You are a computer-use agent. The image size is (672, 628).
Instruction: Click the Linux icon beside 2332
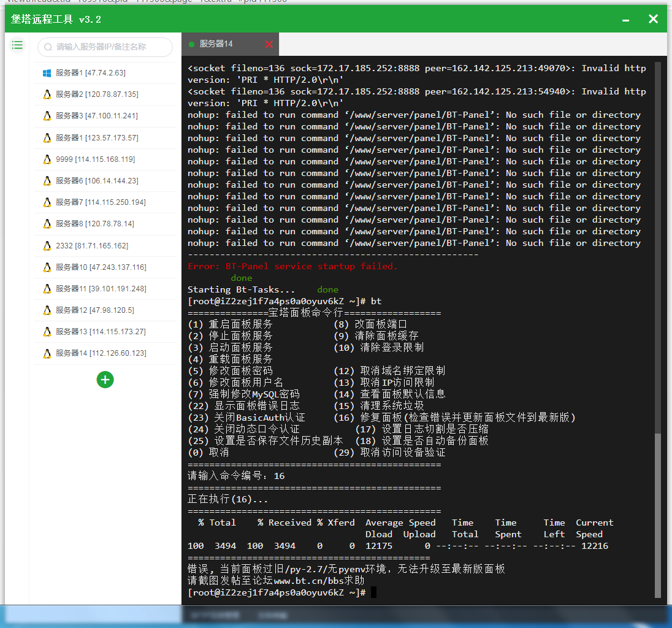click(47, 246)
